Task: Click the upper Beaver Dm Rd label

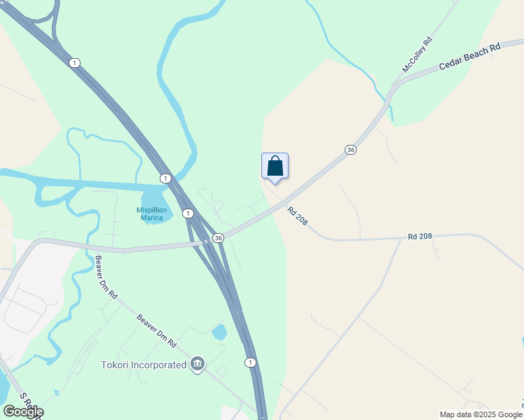Action: [106, 277]
